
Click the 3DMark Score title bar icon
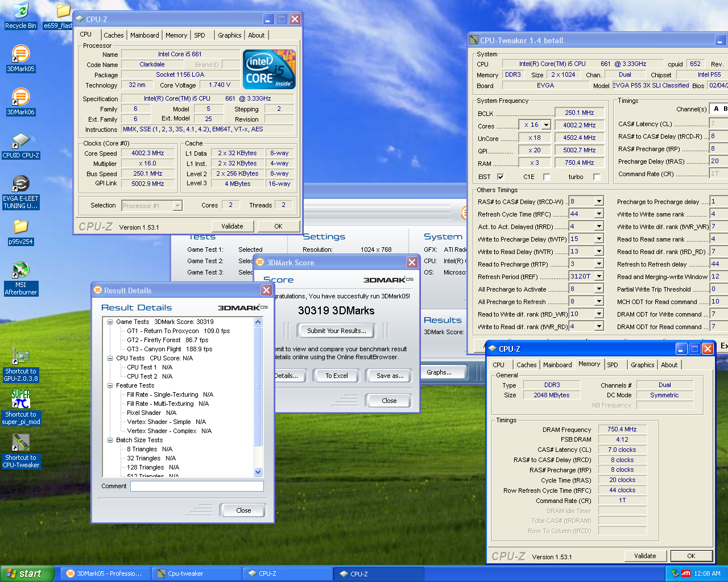tap(260, 262)
